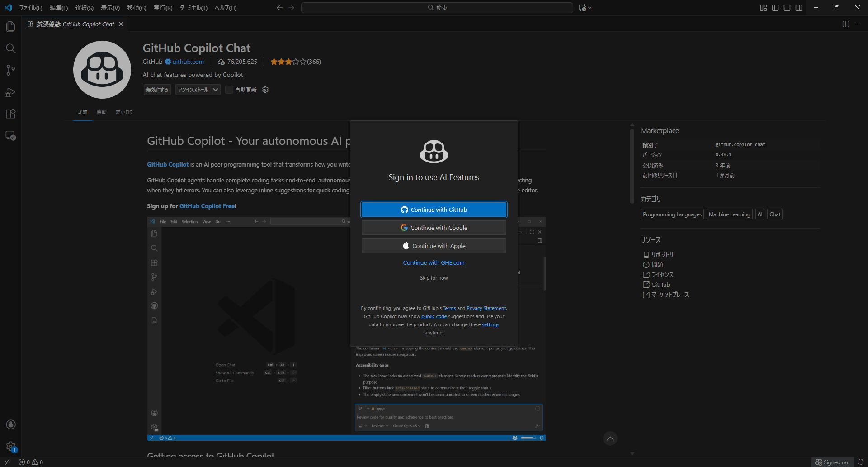Screen dimensions: 868x467
Task: Open the ターミナル(T) menu
Action: click(193, 8)
